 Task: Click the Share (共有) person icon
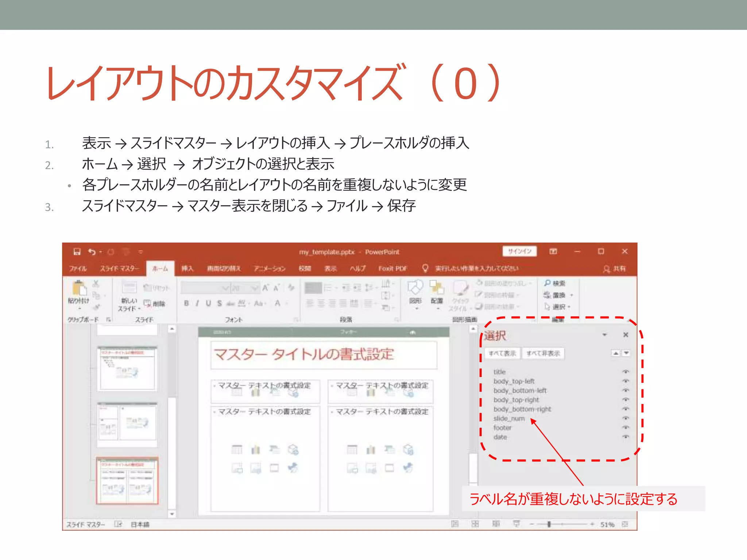[606, 269]
